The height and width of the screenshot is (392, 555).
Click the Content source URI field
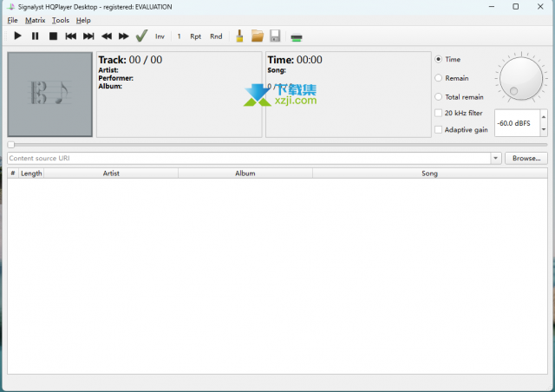[x=249, y=159]
